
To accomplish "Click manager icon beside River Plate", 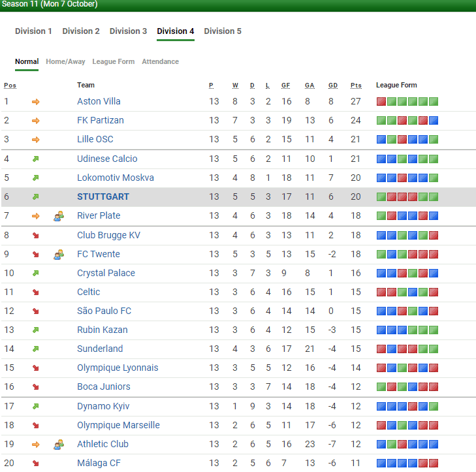I will coord(59,215).
